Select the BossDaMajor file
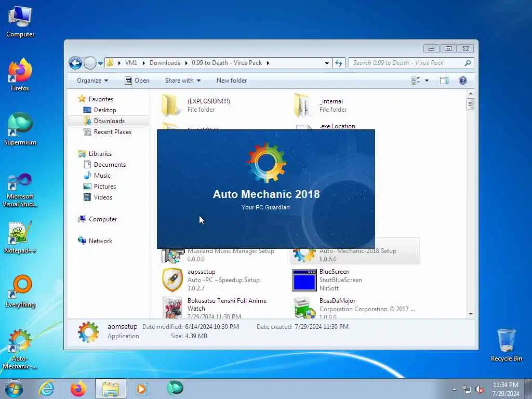532x399 pixels. [354, 308]
